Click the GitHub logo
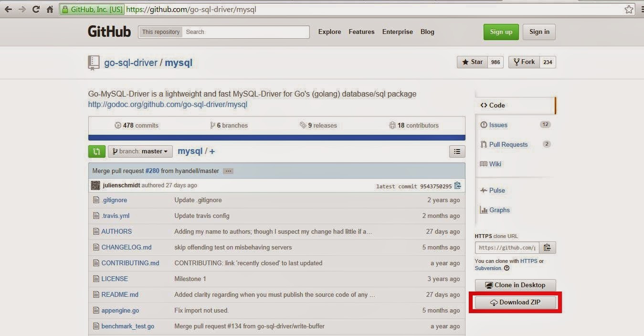The height and width of the screenshot is (336, 644). pos(109,32)
